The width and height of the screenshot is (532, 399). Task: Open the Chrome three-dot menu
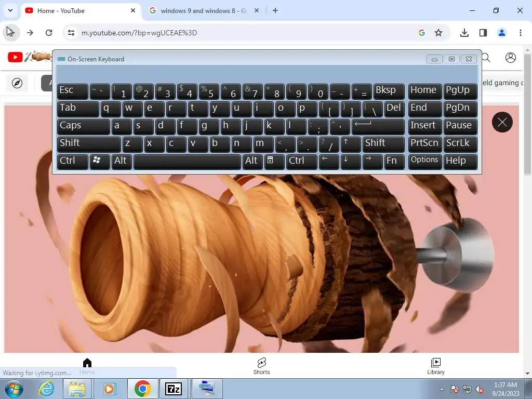coord(520,33)
